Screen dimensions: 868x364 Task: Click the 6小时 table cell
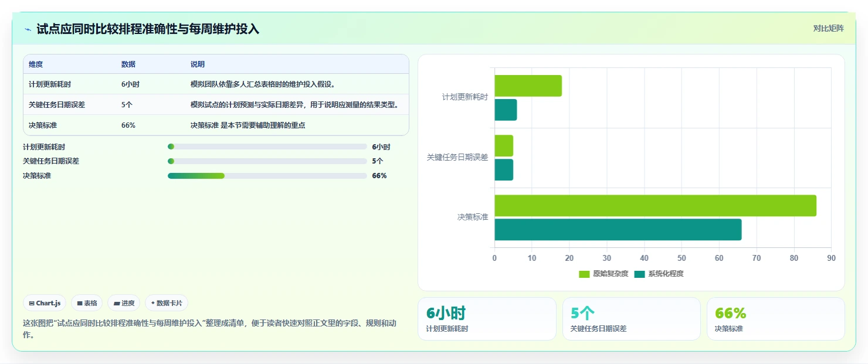coord(130,84)
